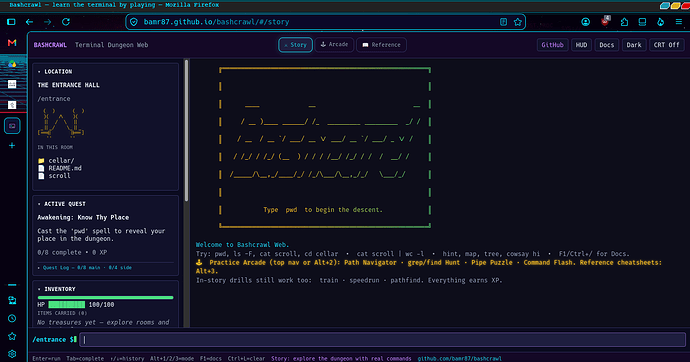Collapse the LOCATION panel header

coord(55,72)
